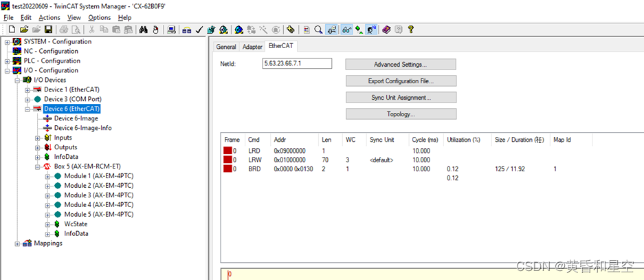Open the View menu
Screen dimensions: 644x280
(x=74, y=18)
